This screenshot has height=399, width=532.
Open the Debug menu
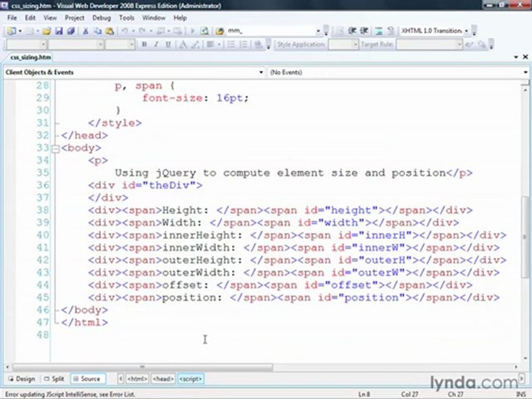tap(101, 18)
